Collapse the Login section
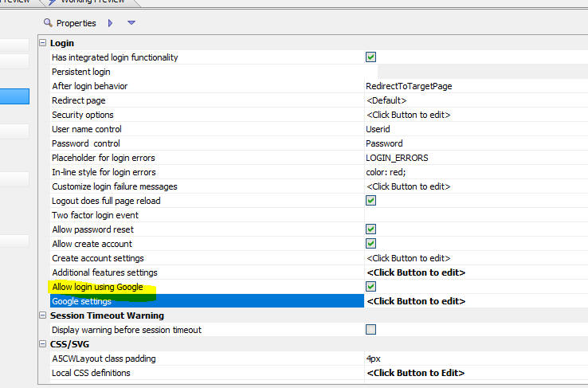The height and width of the screenshot is (388, 588). (x=43, y=43)
